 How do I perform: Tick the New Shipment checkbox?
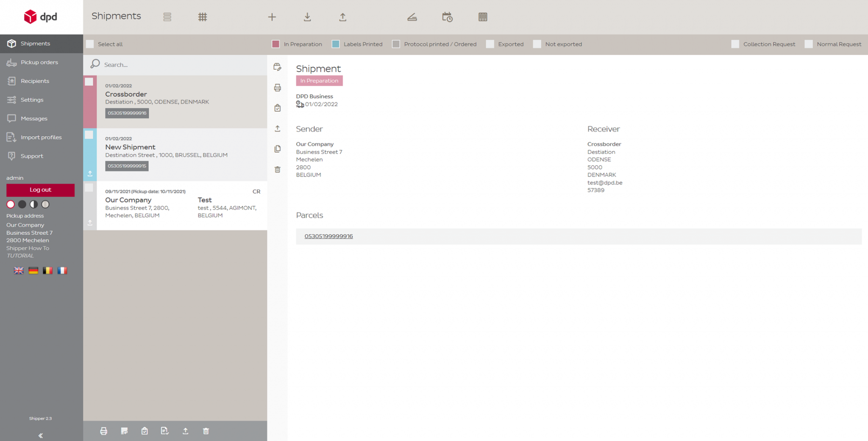coord(89,135)
